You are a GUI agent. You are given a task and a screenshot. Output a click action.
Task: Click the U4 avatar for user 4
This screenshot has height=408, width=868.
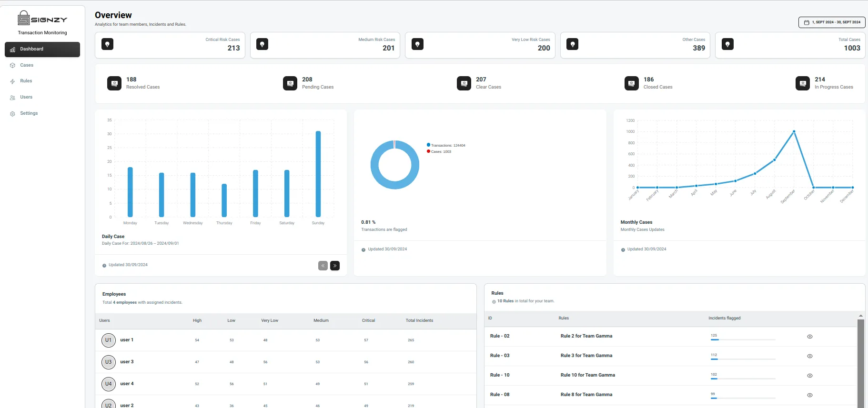click(x=109, y=384)
